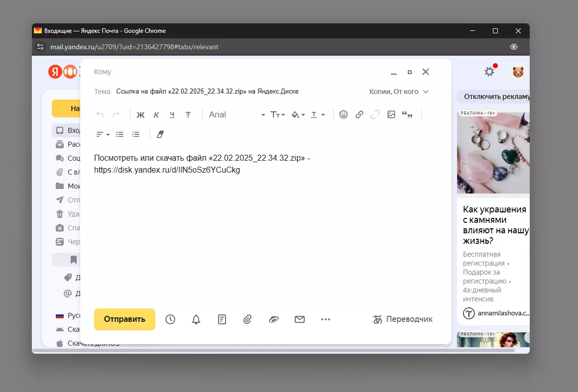
Task: Schedule sending with the clock icon
Action: 170,319
